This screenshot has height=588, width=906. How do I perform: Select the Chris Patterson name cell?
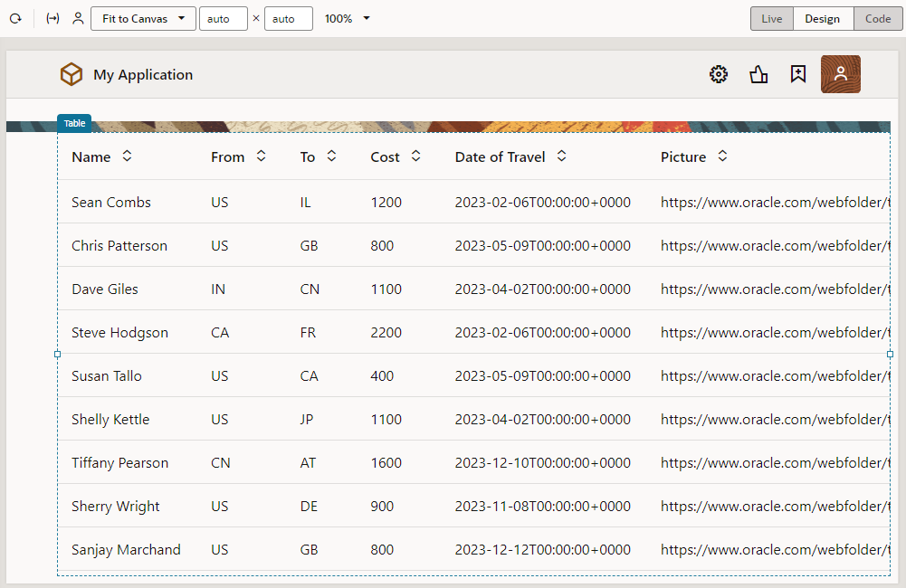point(119,245)
